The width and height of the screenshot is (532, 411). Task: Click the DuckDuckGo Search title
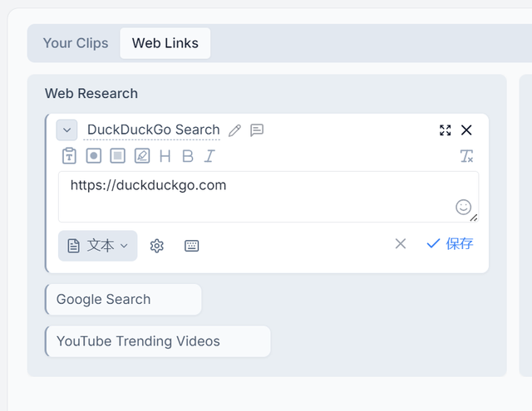pos(153,130)
